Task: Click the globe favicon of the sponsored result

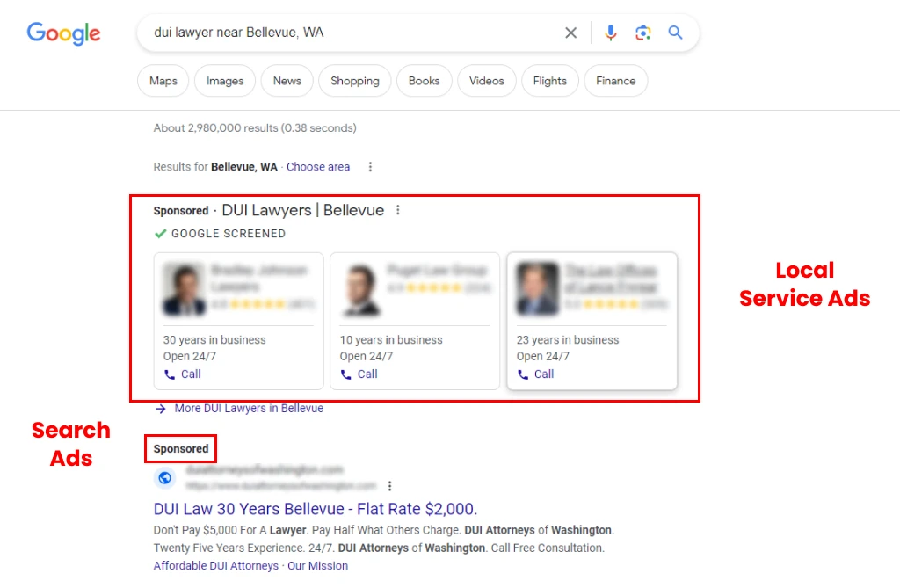Action: [164, 478]
